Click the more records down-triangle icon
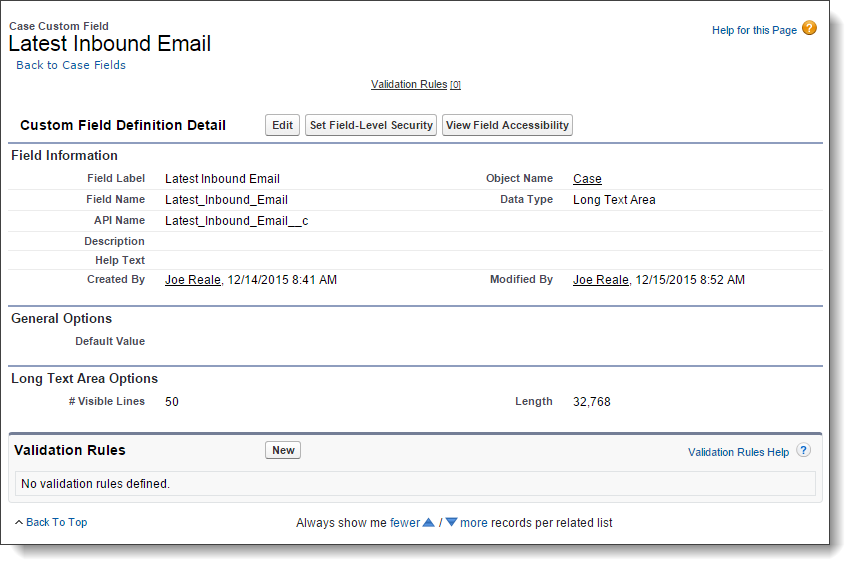 click(x=451, y=523)
